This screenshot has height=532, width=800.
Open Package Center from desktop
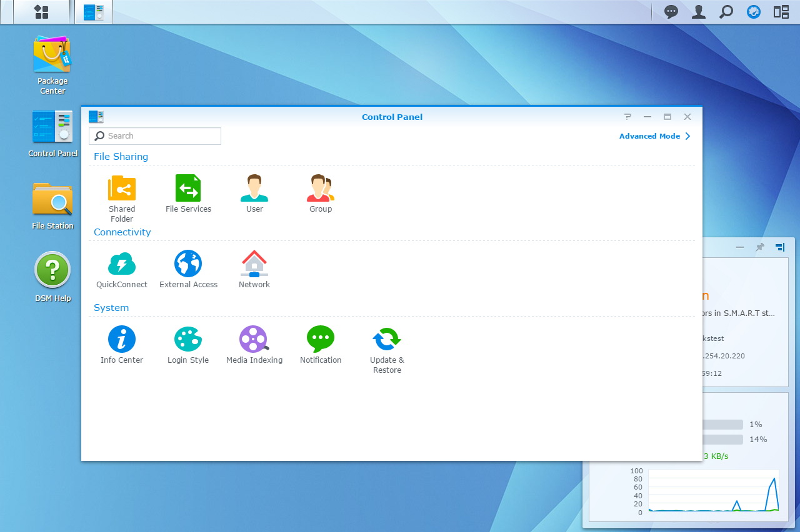(x=52, y=56)
